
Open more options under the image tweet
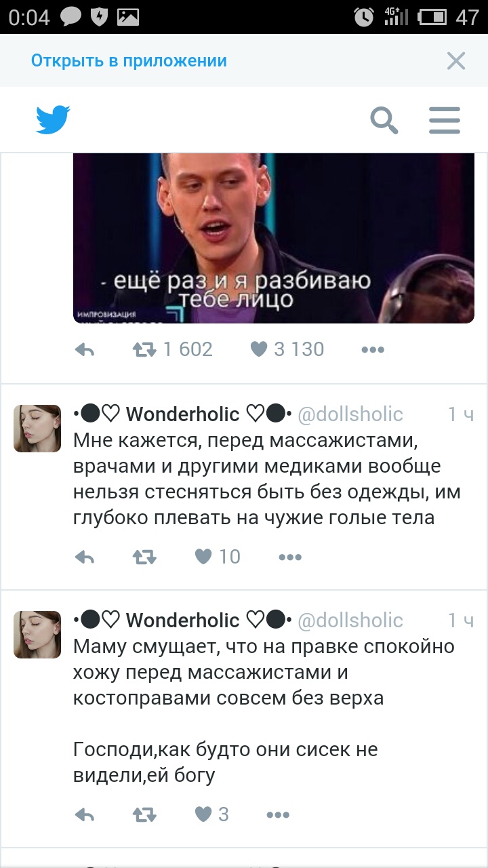click(x=373, y=350)
